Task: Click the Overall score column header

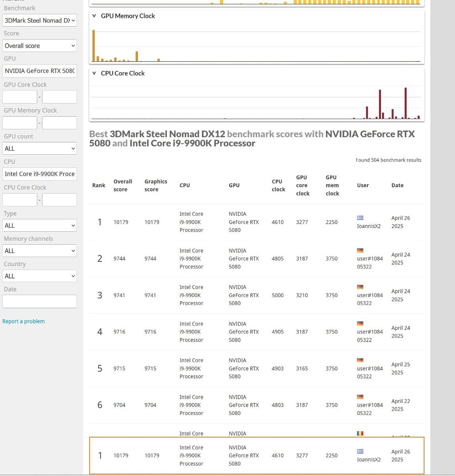Action: (x=123, y=185)
